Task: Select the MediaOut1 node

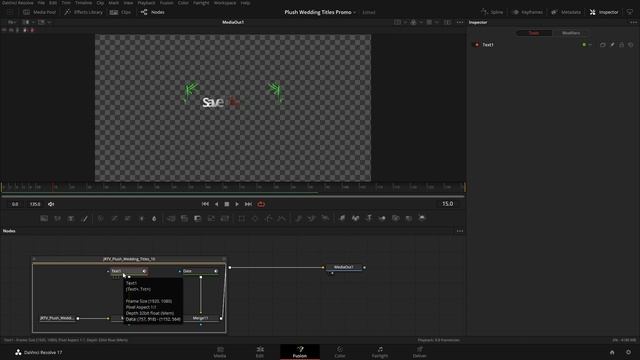Action: (x=344, y=267)
